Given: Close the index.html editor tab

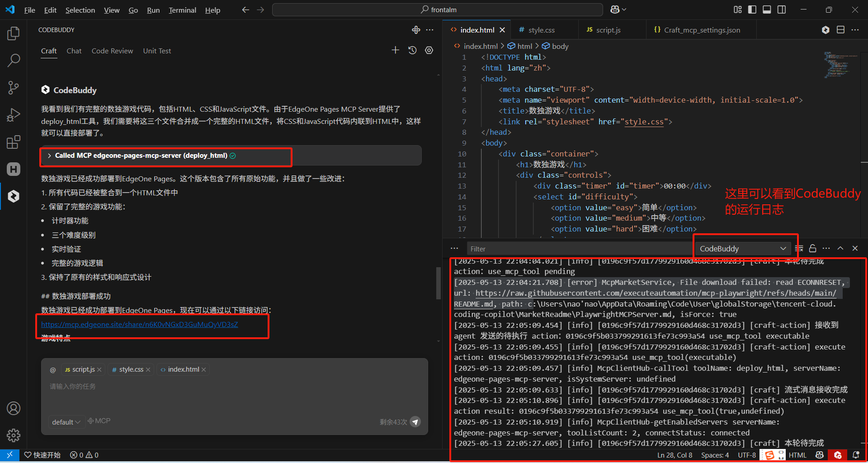Looking at the screenshot, I should click(x=502, y=30).
